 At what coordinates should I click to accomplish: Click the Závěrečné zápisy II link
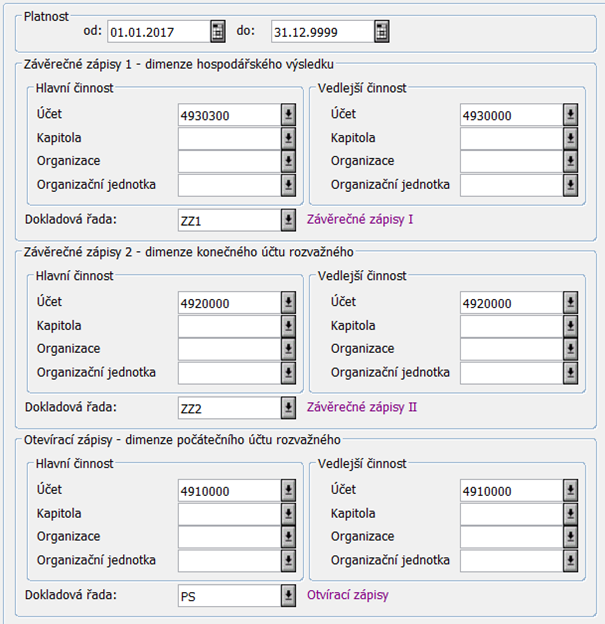(362, 407)
